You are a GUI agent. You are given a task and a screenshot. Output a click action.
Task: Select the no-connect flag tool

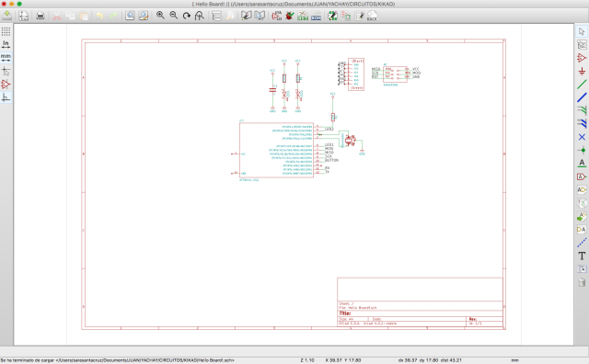[x=582, y=137]
